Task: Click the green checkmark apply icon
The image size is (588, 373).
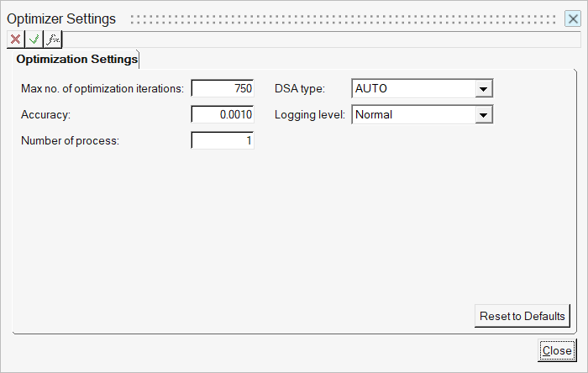Action: pyautogui.click(x=34, y=39)
